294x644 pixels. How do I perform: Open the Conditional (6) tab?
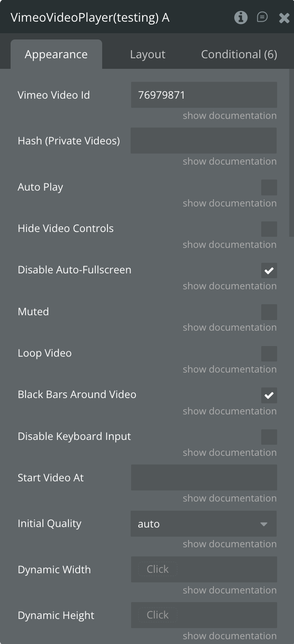tap(239, 54)
